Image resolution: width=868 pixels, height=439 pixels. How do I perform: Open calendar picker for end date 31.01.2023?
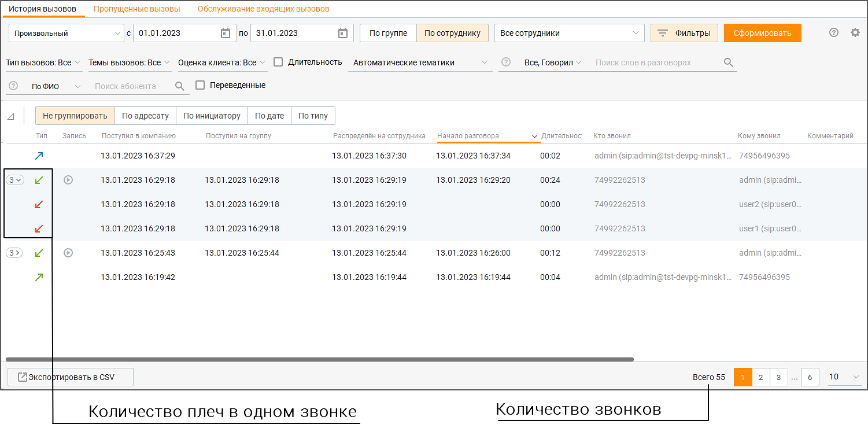(343, 33)
